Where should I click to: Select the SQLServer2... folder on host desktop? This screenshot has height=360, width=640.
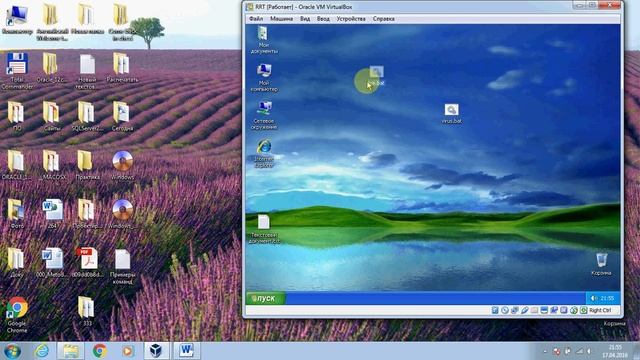87,116
